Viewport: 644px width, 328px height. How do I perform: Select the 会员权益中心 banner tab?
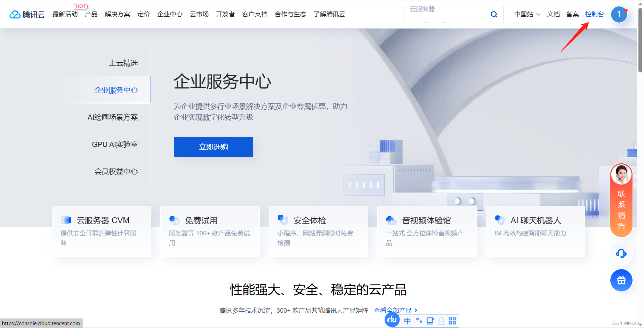pos(116,171)
